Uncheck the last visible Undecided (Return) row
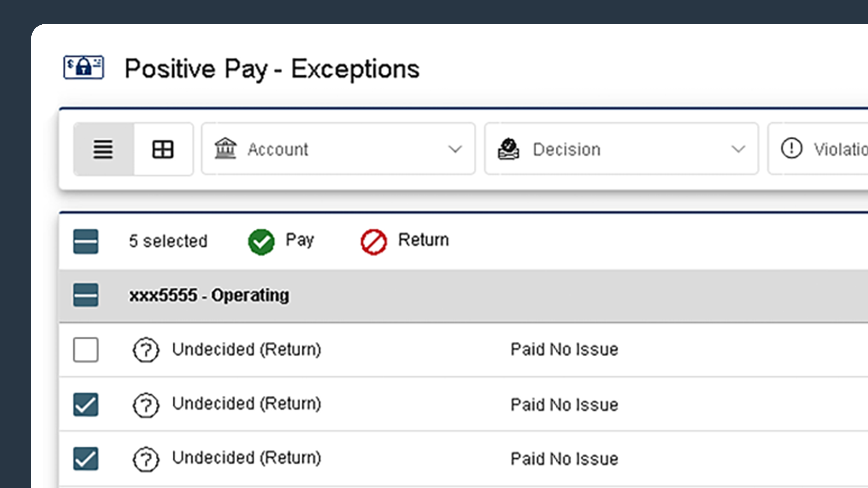Viewport: 868px width, 488px height. [x=86, y=458]
